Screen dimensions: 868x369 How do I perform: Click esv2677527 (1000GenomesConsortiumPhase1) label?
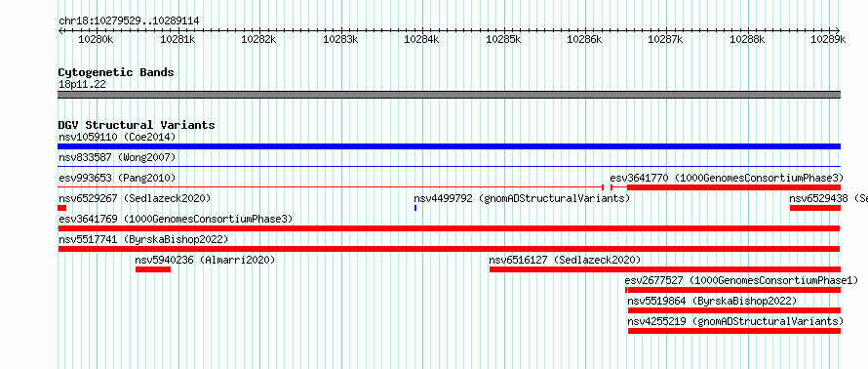742,280
